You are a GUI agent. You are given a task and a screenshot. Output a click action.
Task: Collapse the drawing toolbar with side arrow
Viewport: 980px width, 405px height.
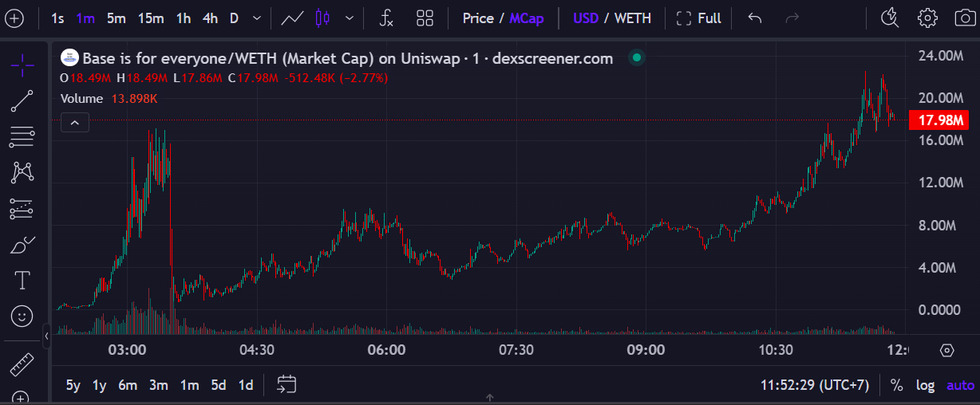pos(46,336)
